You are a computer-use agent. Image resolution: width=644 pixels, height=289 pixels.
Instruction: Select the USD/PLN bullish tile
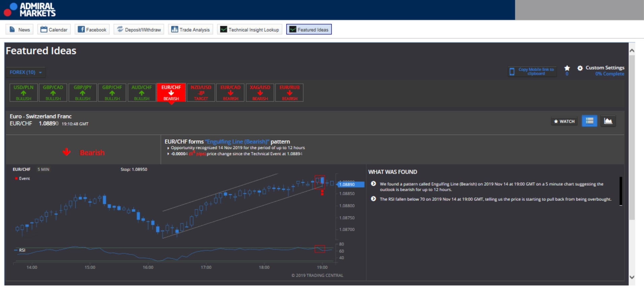pyautogui.click(x=24, y=93)
